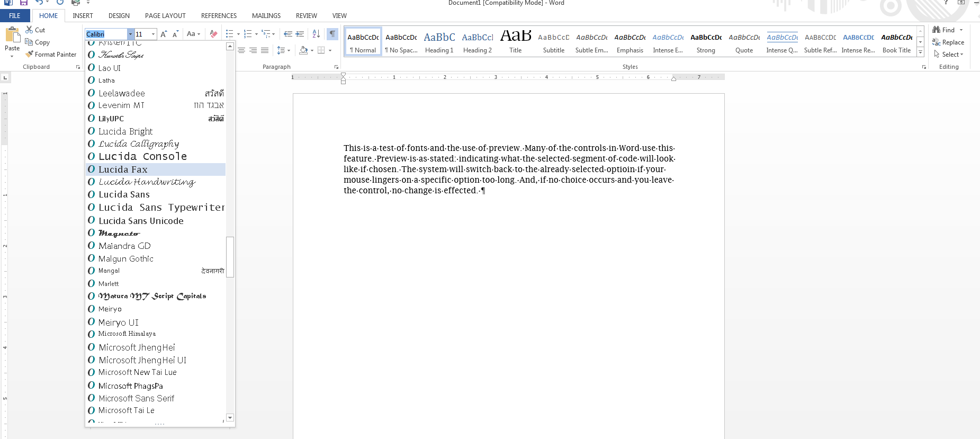Image resolution: width=980 pixels, height=439 pixels.
Task: Click the font list scroll-up arrow
Action: 230,46
